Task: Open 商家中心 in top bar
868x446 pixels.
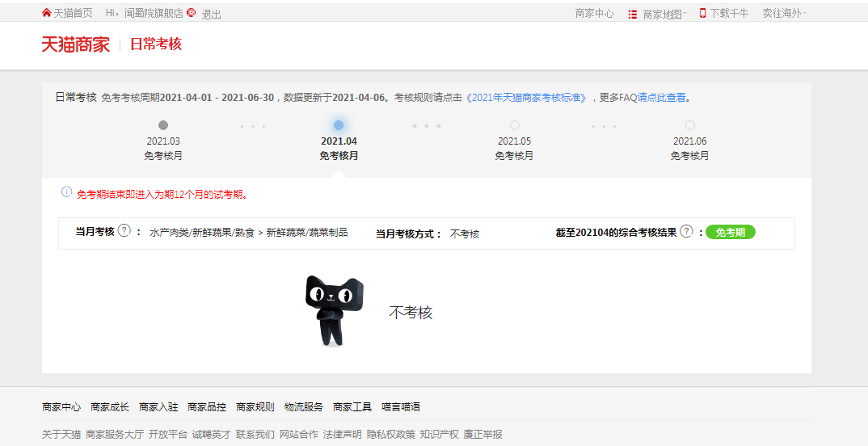Action: coord(595,14)
